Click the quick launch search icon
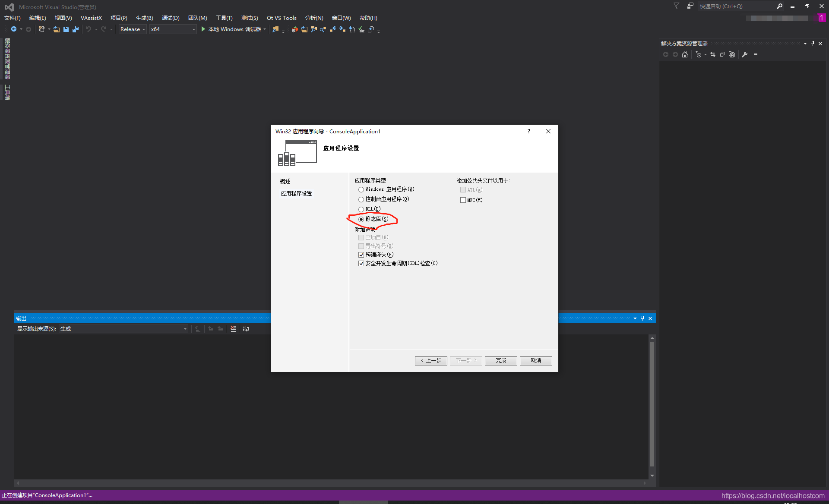 pyautogui.click(x=779, y=6)
